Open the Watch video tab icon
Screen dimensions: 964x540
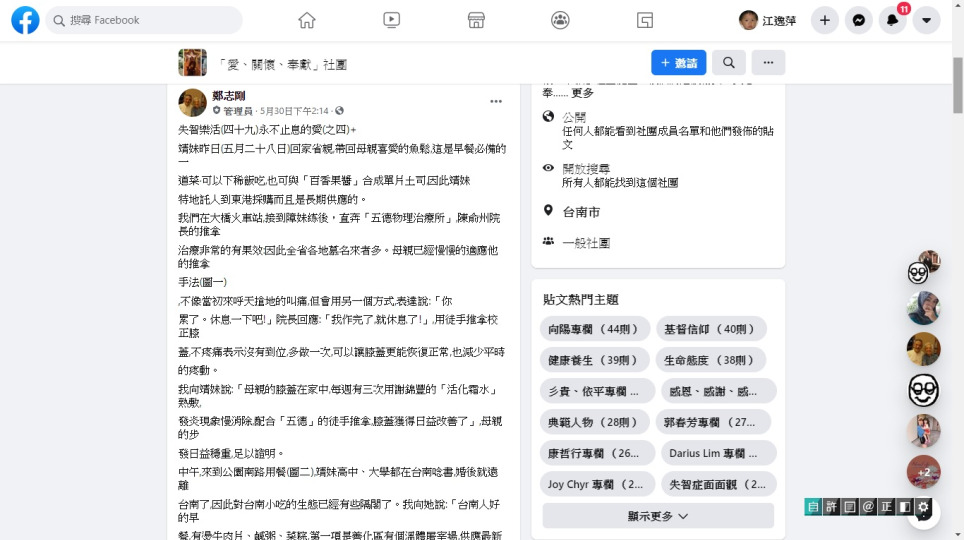point(391,20)
